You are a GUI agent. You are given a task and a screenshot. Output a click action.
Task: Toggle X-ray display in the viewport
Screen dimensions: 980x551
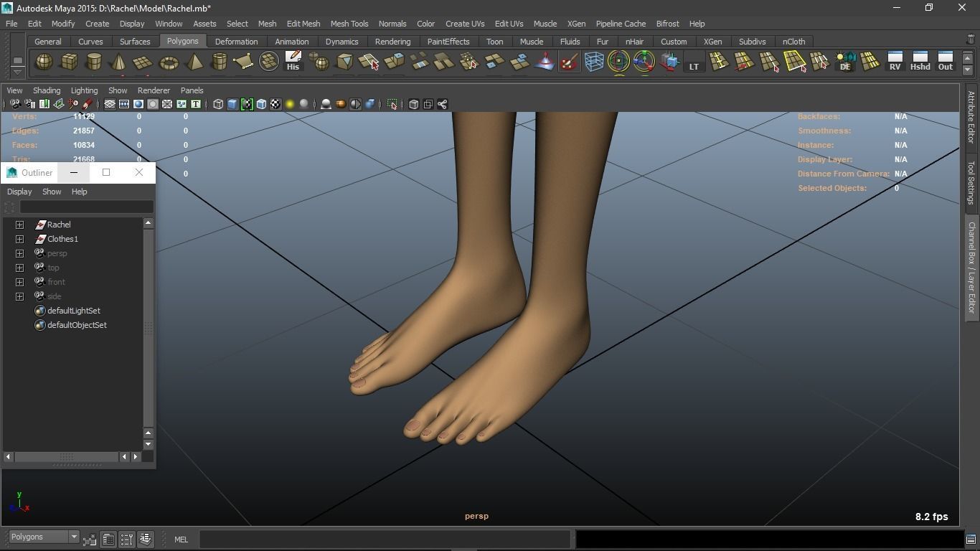click(x=413, y=104)
